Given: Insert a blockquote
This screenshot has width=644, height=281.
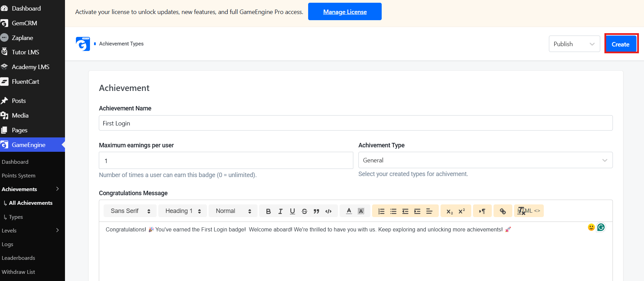Looking at the screenshot, I should click(316, 211).
